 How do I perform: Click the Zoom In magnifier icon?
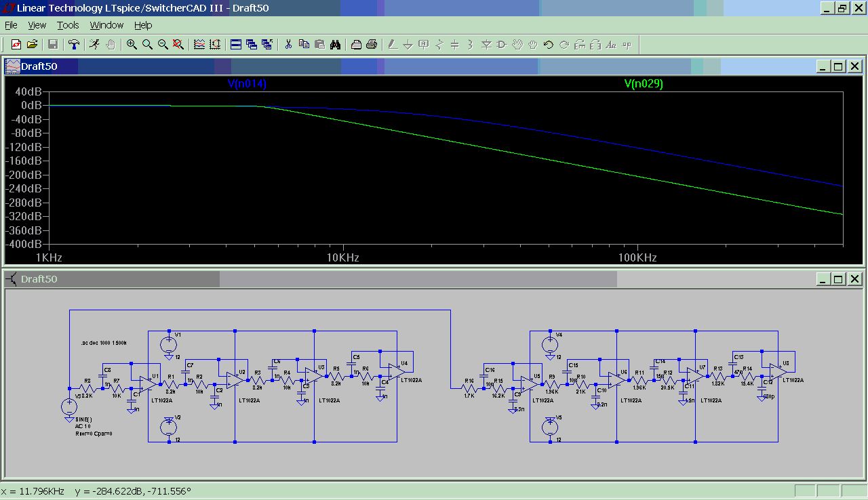pos(132,45)
